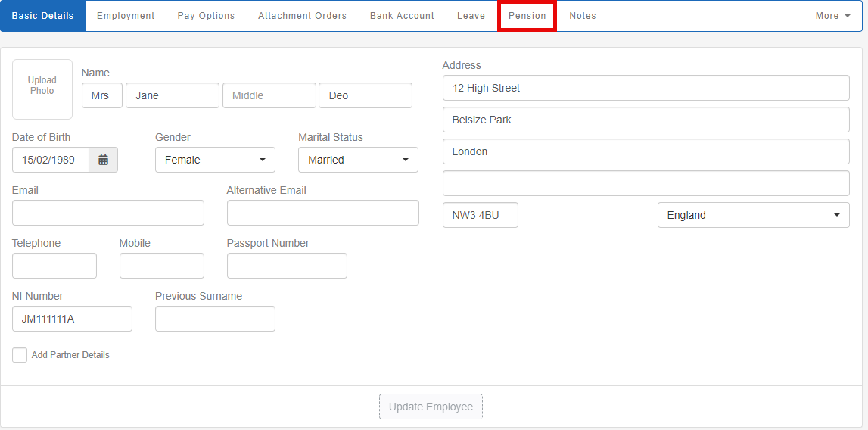Switch to the Employment tab
Screen dimensions: 868x430
(126, 16)
